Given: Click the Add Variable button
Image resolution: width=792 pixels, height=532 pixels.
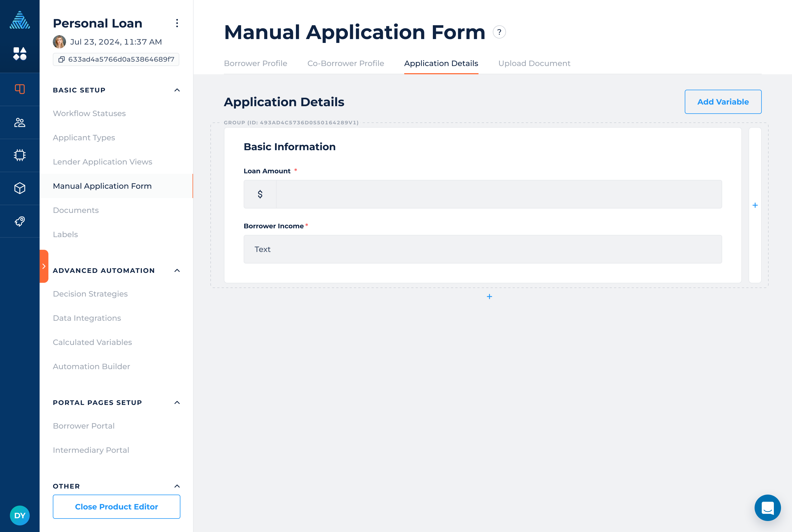Looking at the screenshot, I should tap(723, 102).
